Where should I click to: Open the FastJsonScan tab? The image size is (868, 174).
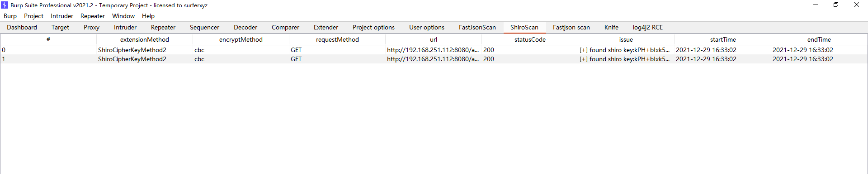coord(477,27)
